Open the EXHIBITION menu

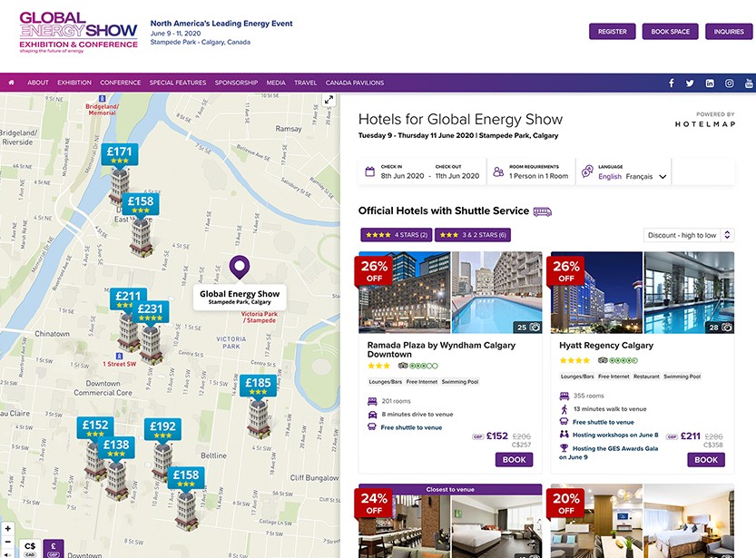point(74,83)
